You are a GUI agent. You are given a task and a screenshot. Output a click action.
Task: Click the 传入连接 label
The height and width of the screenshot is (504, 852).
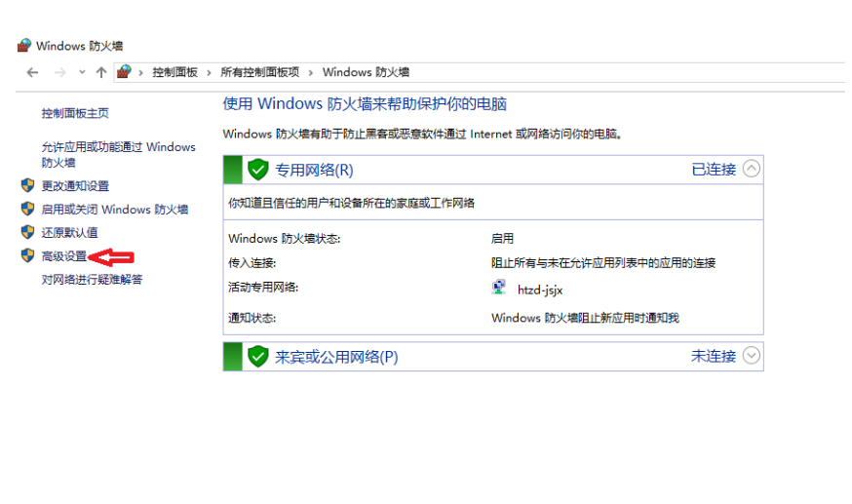pos(252,263)
